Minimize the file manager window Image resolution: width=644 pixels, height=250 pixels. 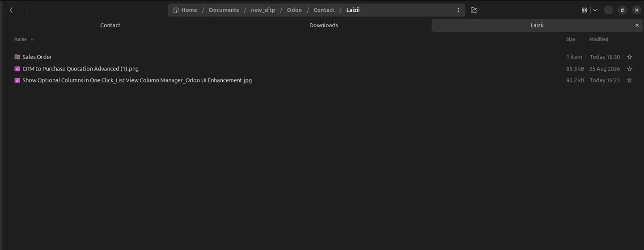[x=608, y=10]
